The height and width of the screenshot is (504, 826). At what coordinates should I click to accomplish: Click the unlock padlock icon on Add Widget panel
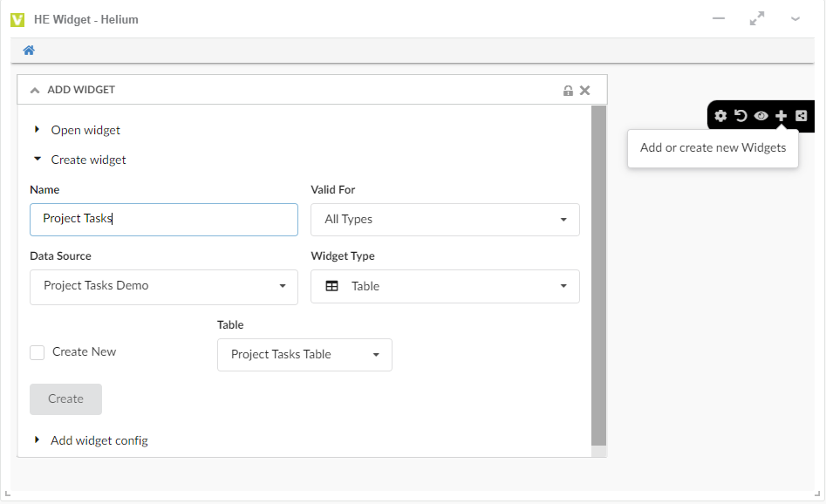[568, 90]
